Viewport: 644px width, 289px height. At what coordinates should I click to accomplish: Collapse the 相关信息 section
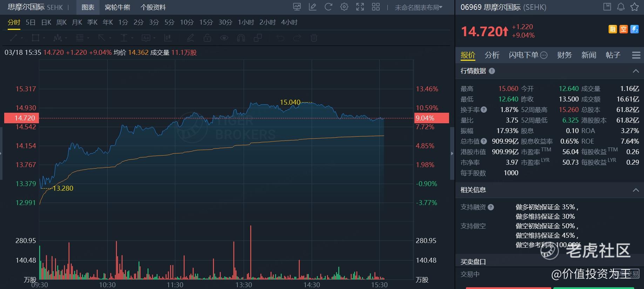tap(636, 190)
